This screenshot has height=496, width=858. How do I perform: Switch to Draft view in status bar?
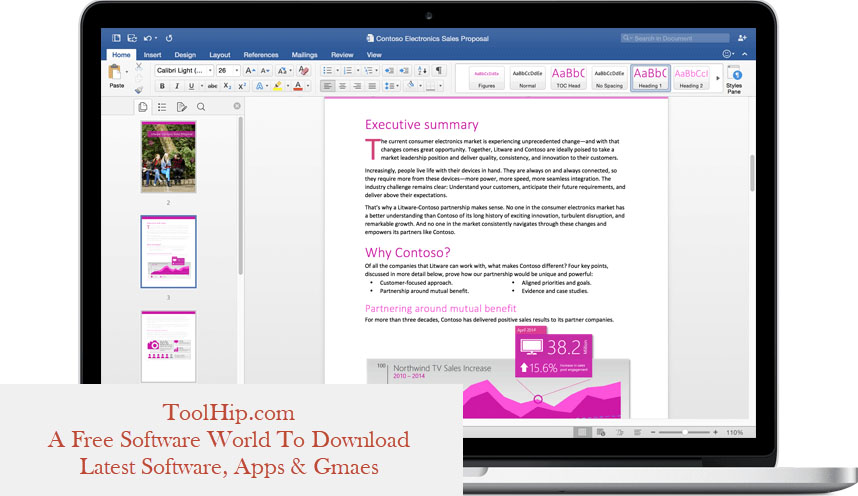637,432
